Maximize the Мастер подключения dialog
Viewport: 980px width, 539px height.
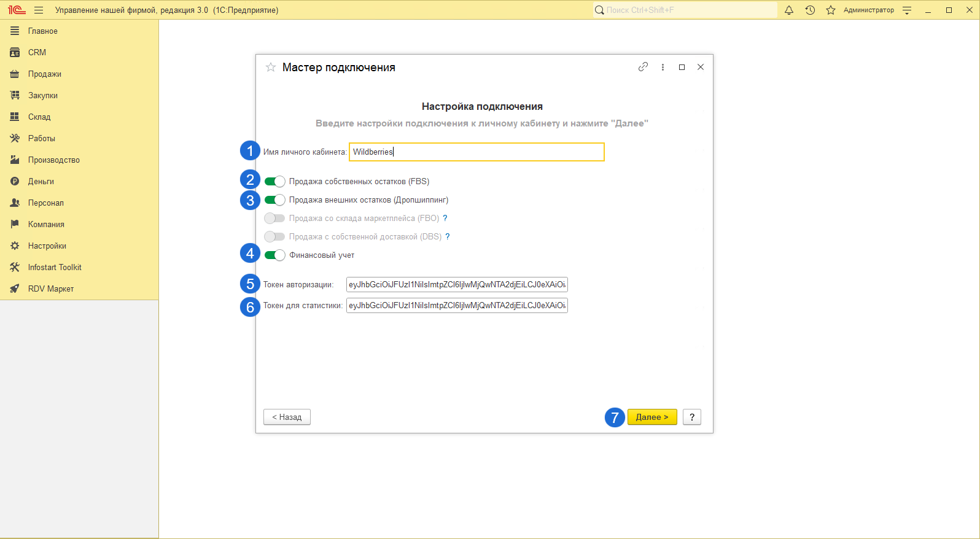point(682,67)
